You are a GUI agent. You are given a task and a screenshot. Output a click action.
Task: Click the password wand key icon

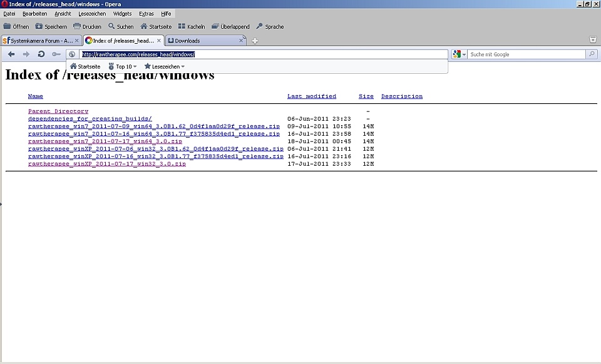point(56,54)
